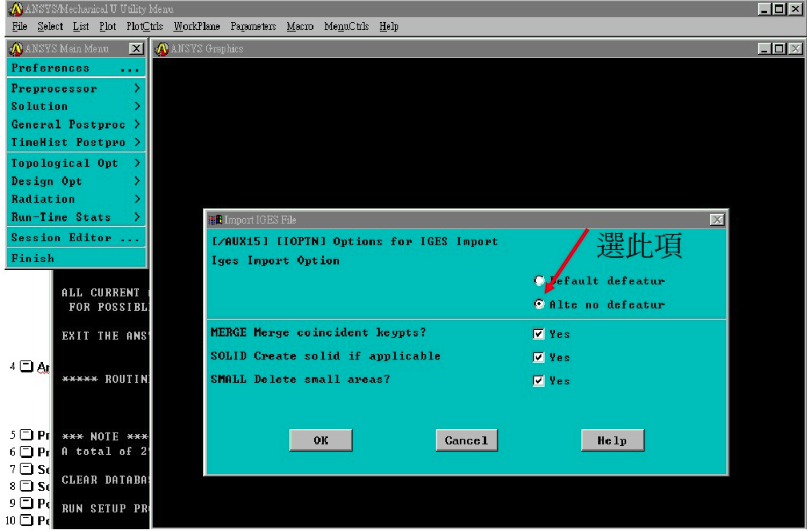Open the List menu

click(x=81, y=26)
